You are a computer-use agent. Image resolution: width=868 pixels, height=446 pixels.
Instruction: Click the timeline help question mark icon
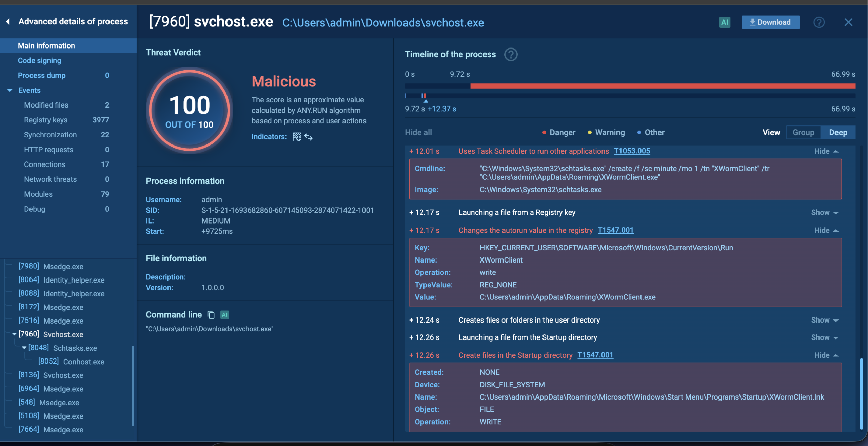[x=511, y=54]
